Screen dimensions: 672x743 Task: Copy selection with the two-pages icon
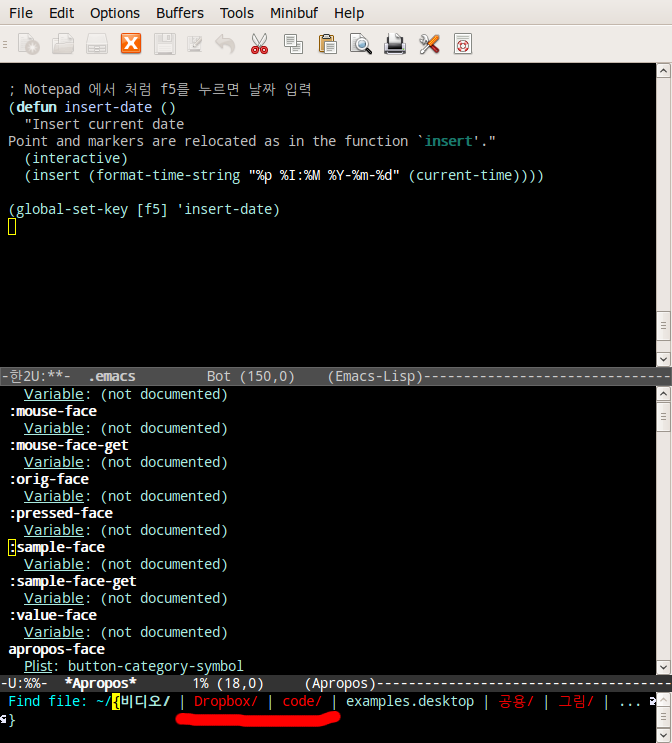pos(293,44)
